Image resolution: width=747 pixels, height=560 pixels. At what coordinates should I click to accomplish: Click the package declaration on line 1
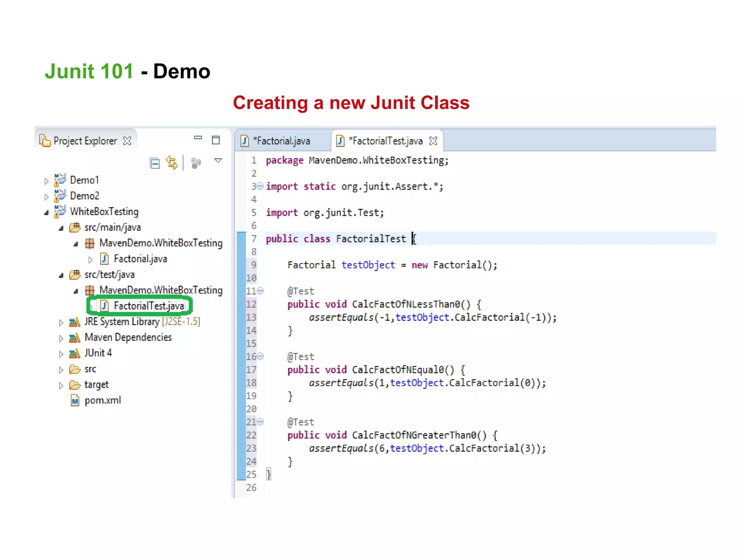pos(357,160)
